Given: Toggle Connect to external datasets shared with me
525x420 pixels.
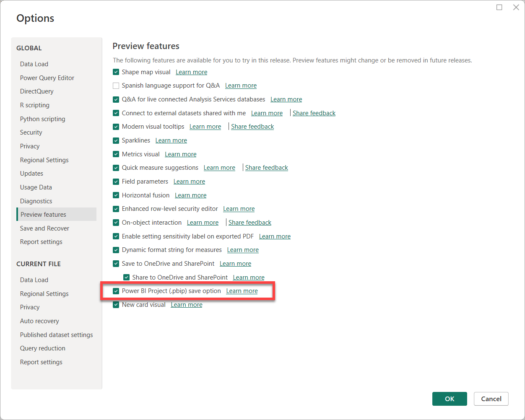Looking at the screenshot, I should click(x=116, y=113).
